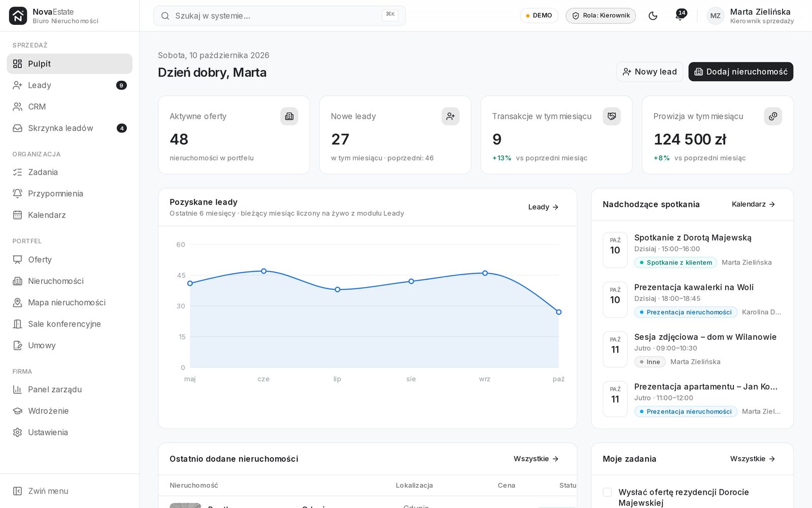Viewport: 812px width, 508px height.
Task: Follow Leady link in chart header
Action: tap(544, 207)
